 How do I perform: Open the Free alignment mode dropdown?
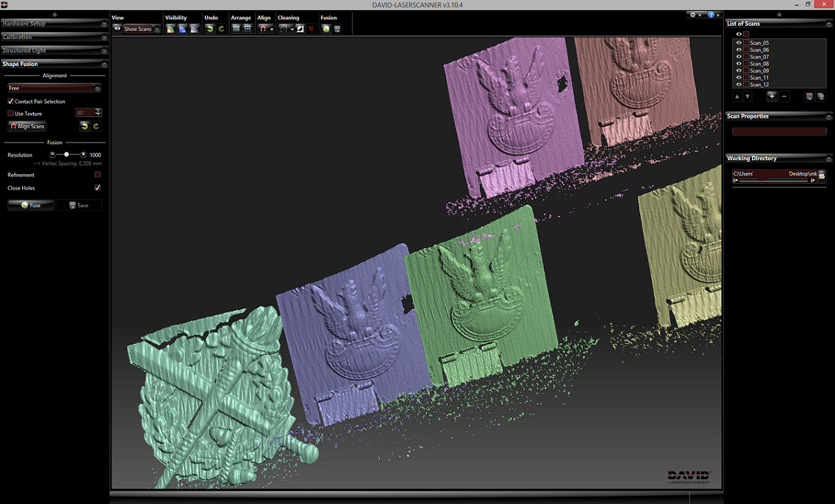coord(54,88)
